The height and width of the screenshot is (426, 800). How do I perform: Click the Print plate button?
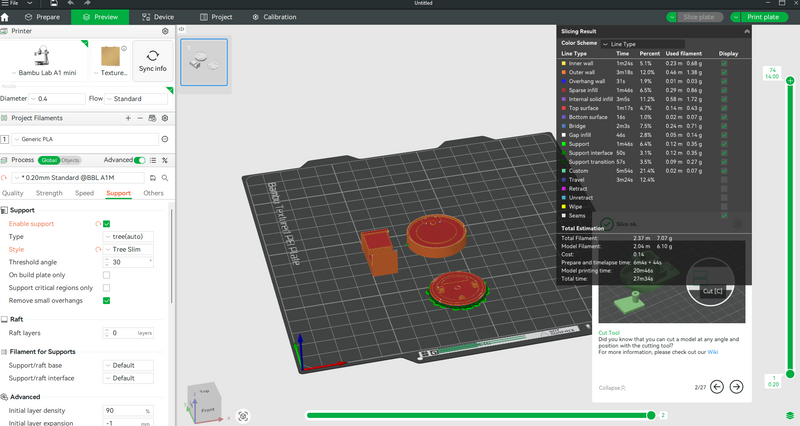click(x=763, y=17)
